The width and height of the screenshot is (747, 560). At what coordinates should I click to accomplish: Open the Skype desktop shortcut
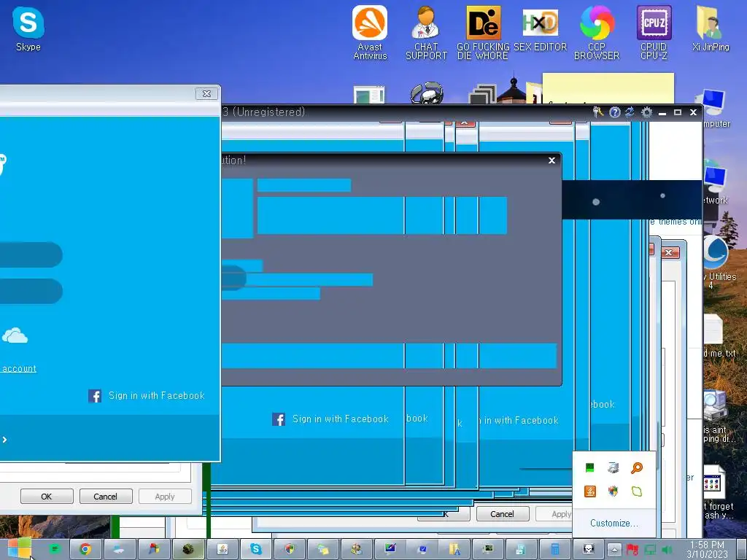click(28, 28)
